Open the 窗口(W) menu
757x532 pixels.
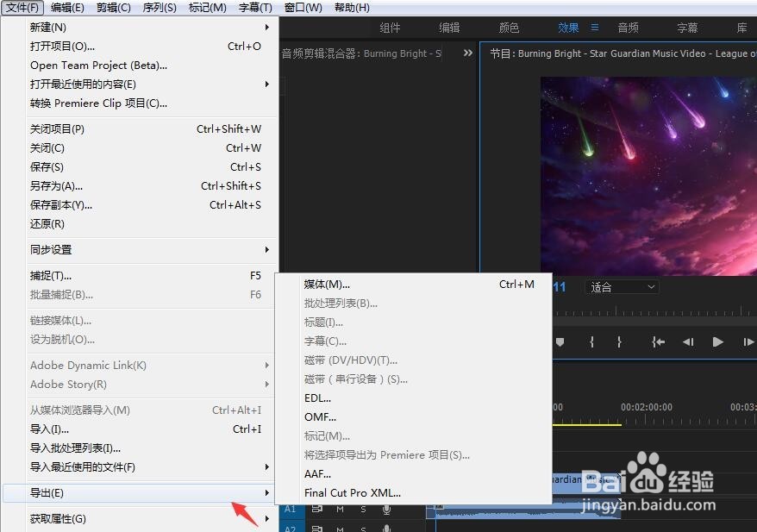pyautogui.click(x=303, y=8)
